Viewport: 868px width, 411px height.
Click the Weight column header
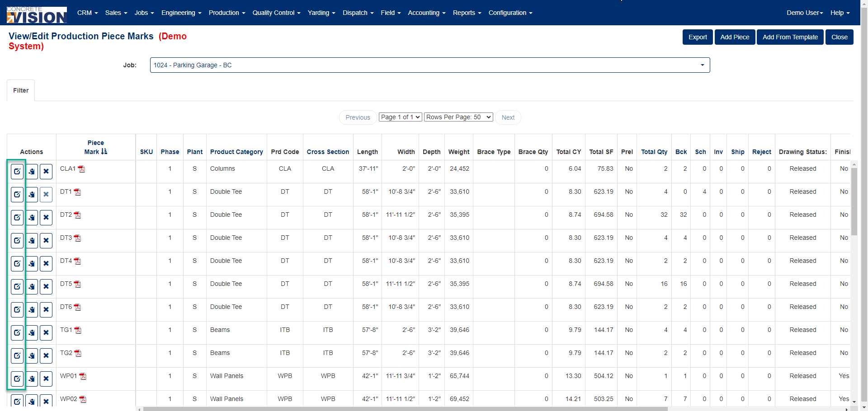point(459,152)
